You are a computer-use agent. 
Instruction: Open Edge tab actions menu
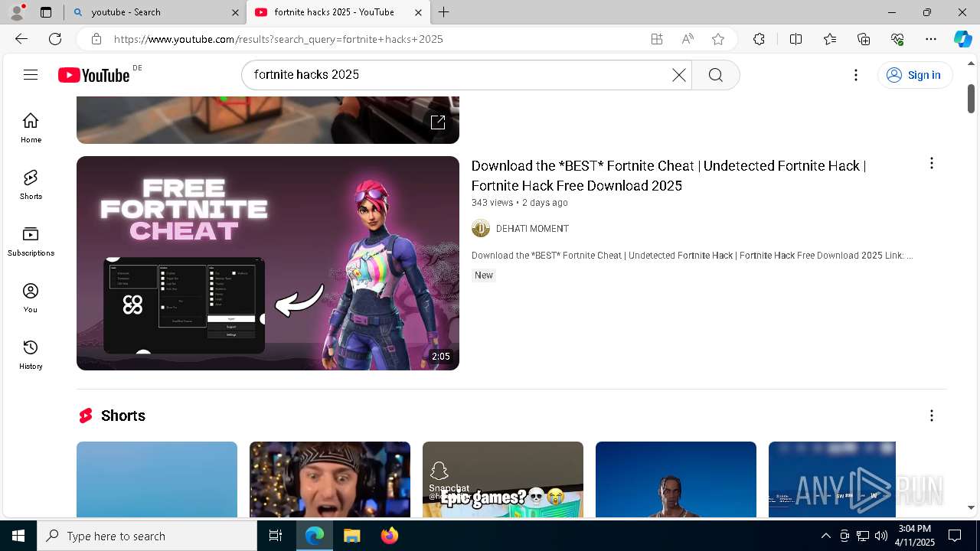click(x=46, y=12)
